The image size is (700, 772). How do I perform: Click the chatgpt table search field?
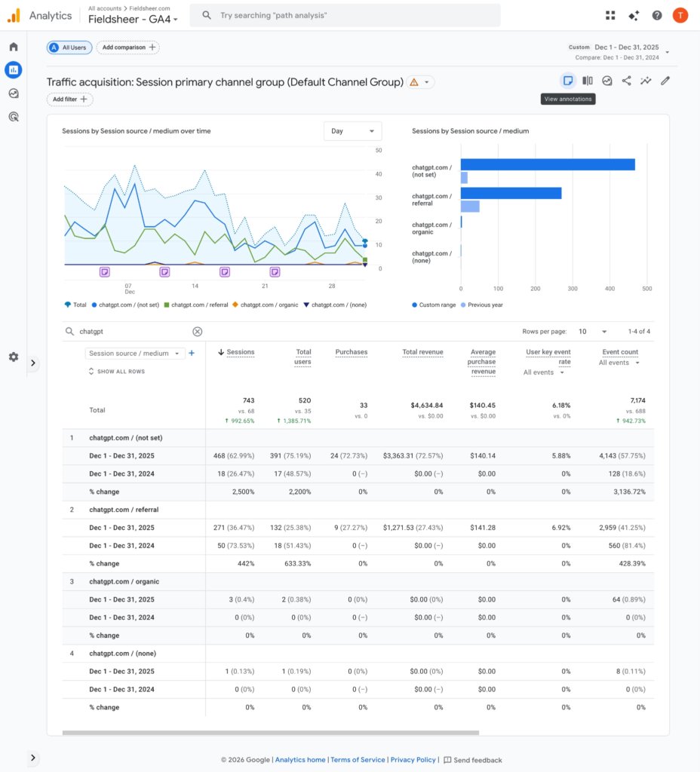133,332
